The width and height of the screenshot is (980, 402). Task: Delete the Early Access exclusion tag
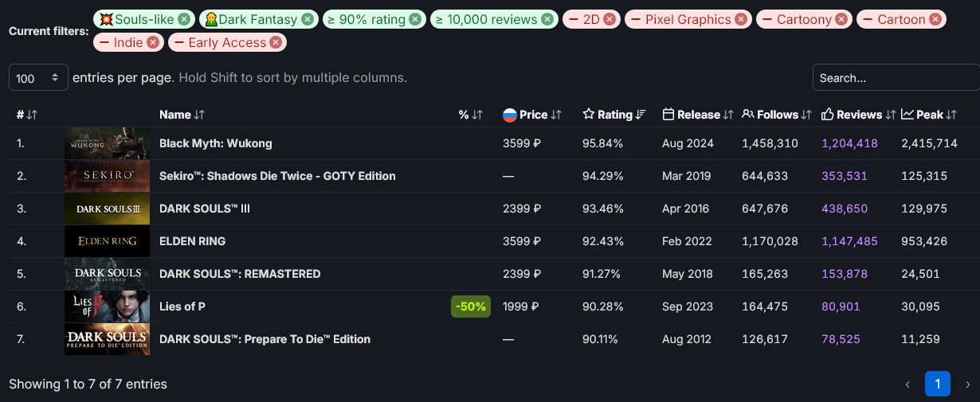[x=276, y=42]
